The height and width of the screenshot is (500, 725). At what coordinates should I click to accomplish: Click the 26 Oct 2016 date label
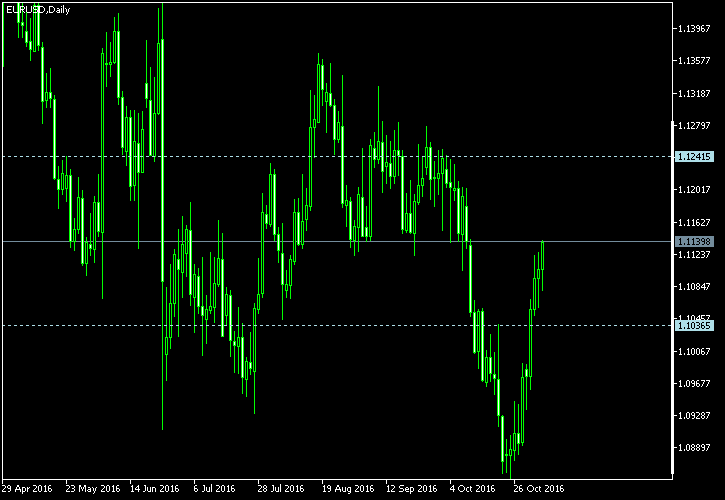(539, 488)
